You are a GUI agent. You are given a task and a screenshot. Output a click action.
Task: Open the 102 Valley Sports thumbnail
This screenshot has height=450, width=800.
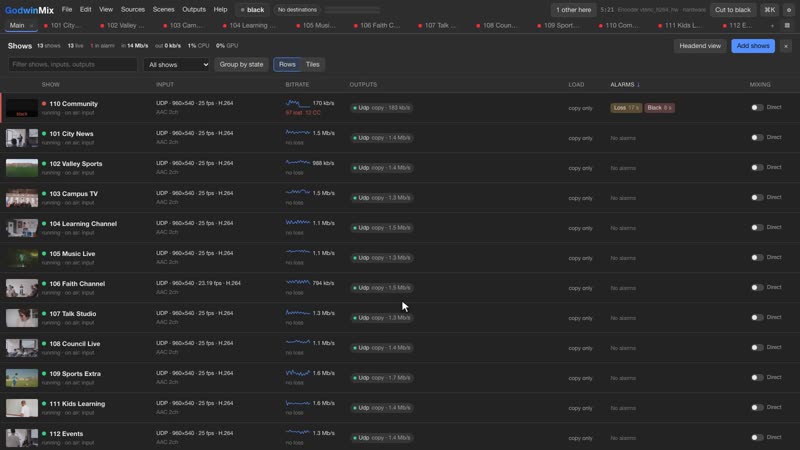pos(22,168)
